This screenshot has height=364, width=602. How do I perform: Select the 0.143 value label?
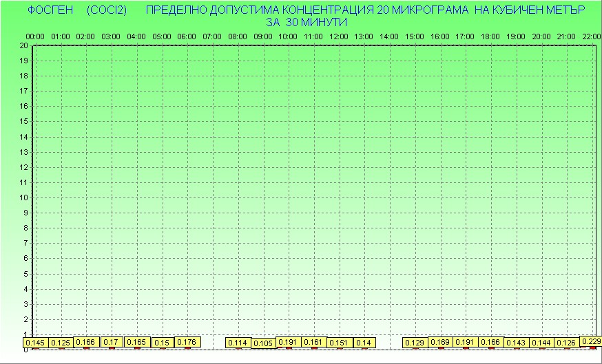pos(517,343)
